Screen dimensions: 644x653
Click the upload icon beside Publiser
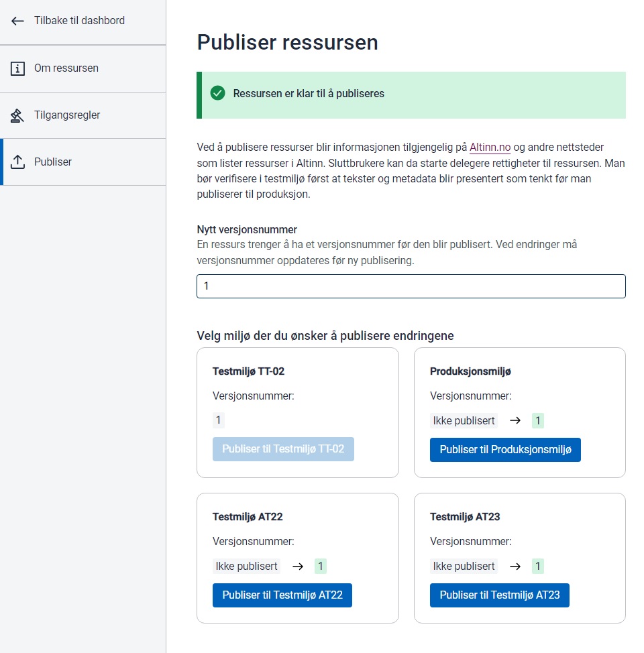coord(18,162)
